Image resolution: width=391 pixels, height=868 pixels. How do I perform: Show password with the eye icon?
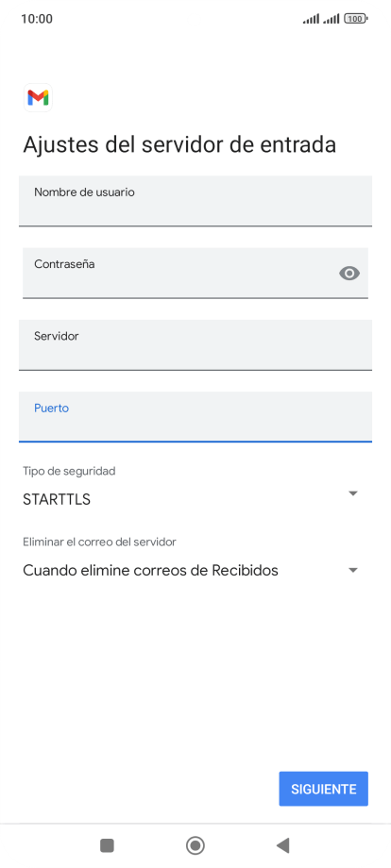(x=349, y=273)
